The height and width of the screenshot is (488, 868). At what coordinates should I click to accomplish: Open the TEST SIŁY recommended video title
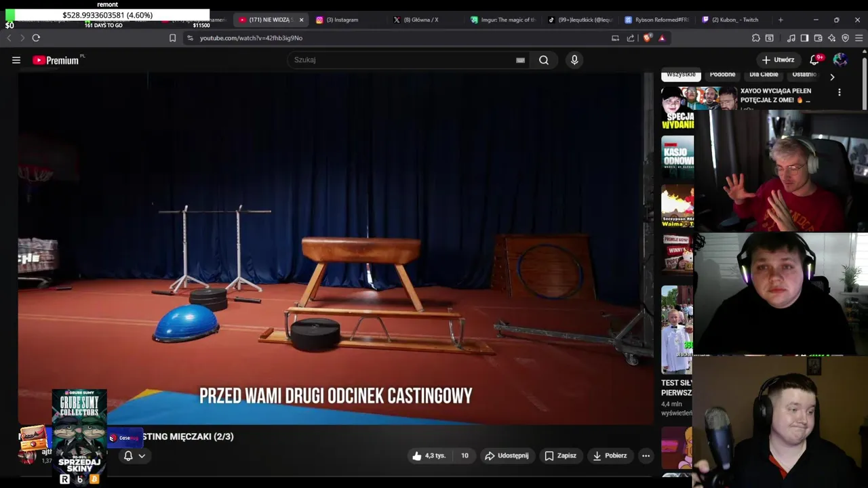click(677, 388)
